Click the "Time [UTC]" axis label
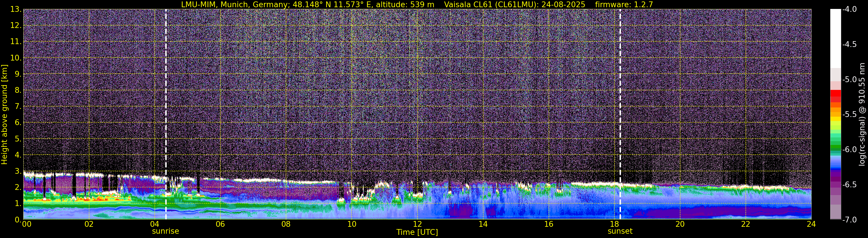 point(417,232)
